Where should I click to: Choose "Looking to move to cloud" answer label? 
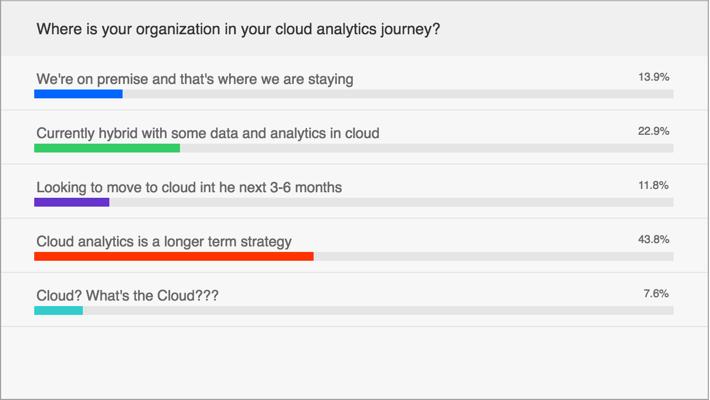[189, 186]
